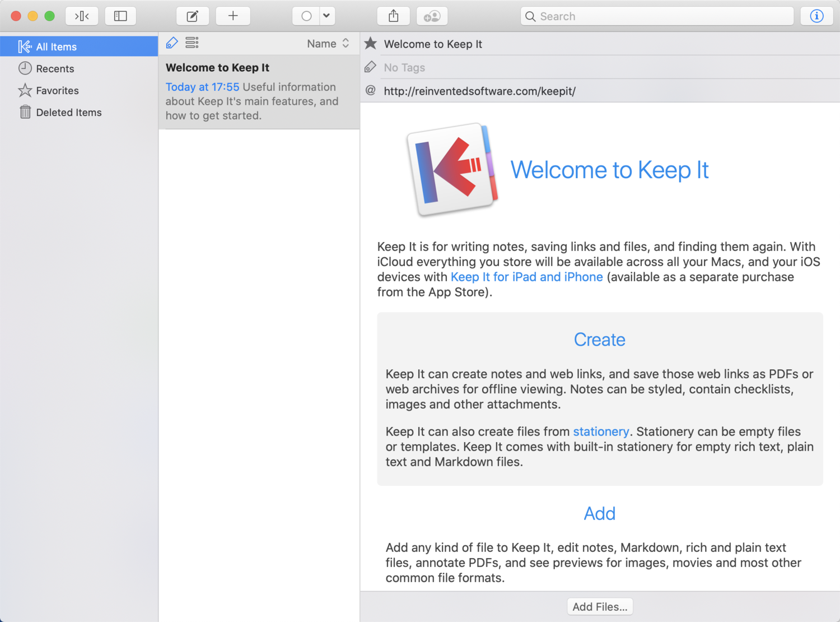
Task: Click the note title Welcome to Keep It
Action: click(433, 44)
